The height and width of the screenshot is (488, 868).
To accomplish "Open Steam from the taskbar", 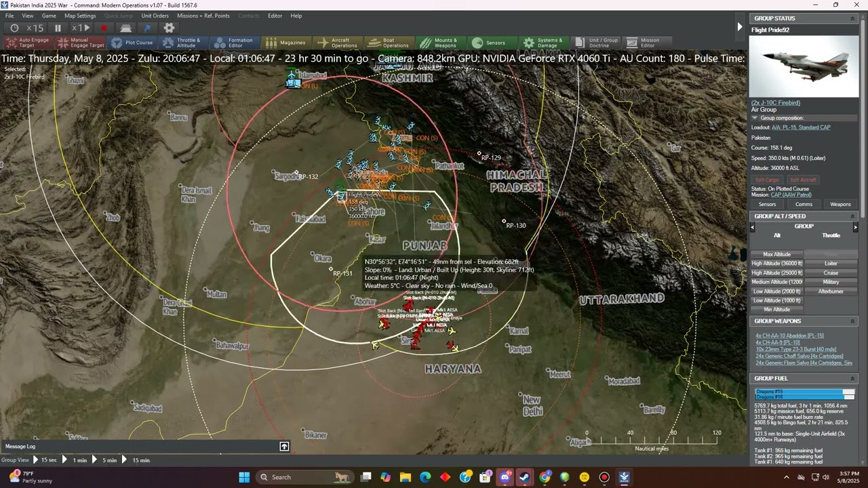I will 525,477.
